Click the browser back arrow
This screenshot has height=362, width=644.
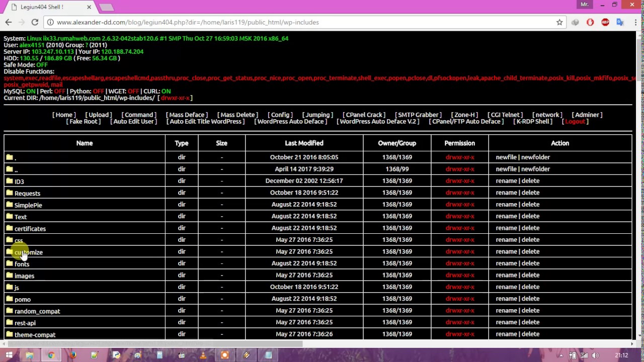click(x=8, y=22)
